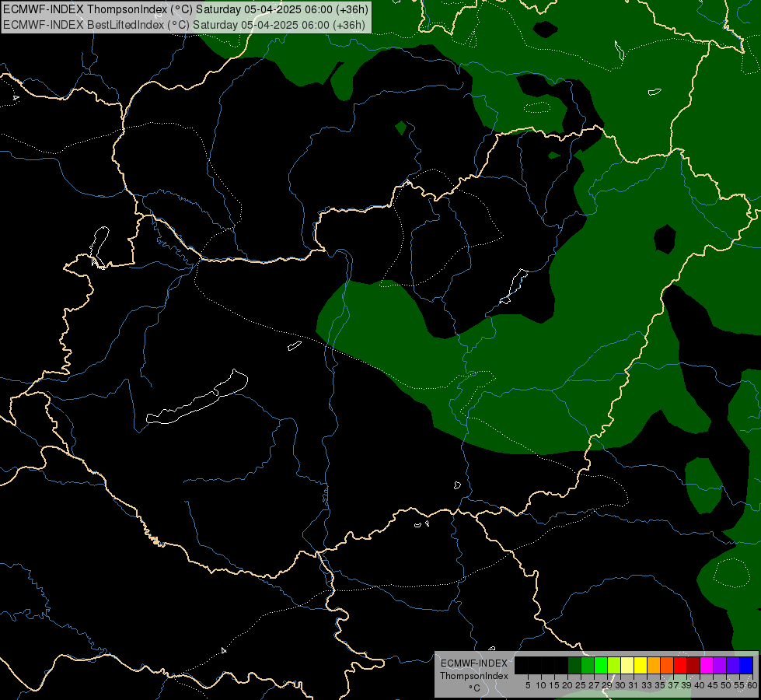Select the ThompsonIndex layer title line
The height and width of the screenshot is (700, 761).
point(186,9)
